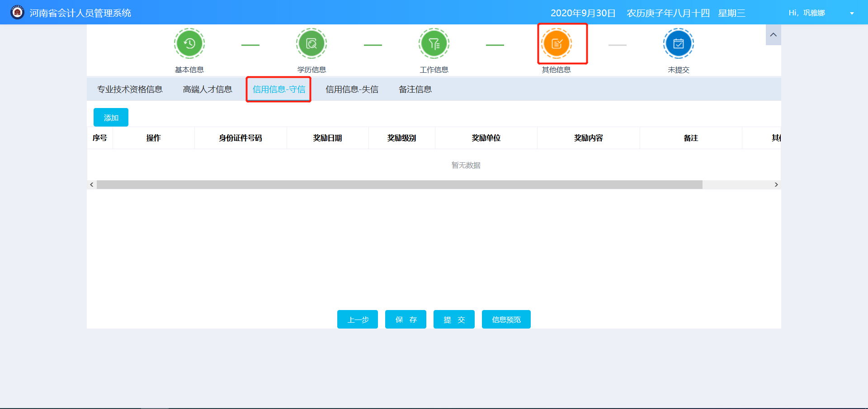Collapse the step panel with the chevron
Viewport: 868px width, 409px height.
(x=773, y=35)
